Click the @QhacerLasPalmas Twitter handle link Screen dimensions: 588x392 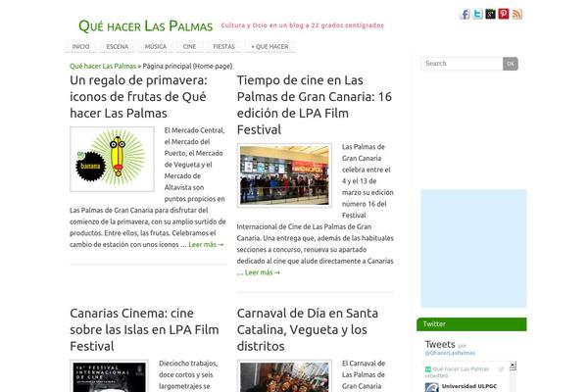(450, 353)
